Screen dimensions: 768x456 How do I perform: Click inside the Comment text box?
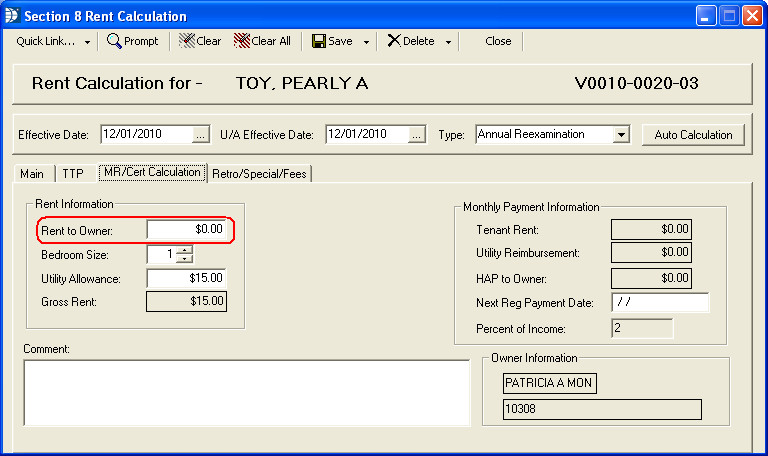(x=246, y=393)
